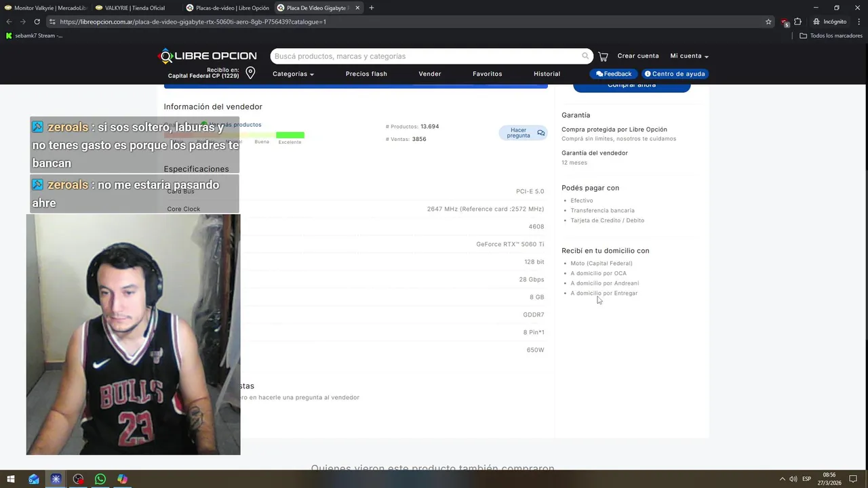Click the Incógnito profile indicator

[x=830, y=22]
